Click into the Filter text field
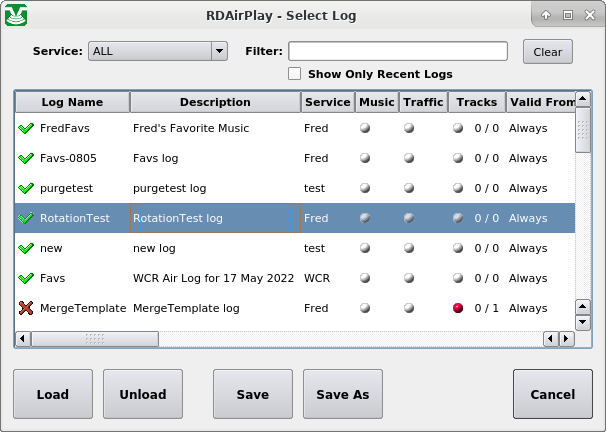606x432 pixels. pyautogui.click(x=398, y=51)
